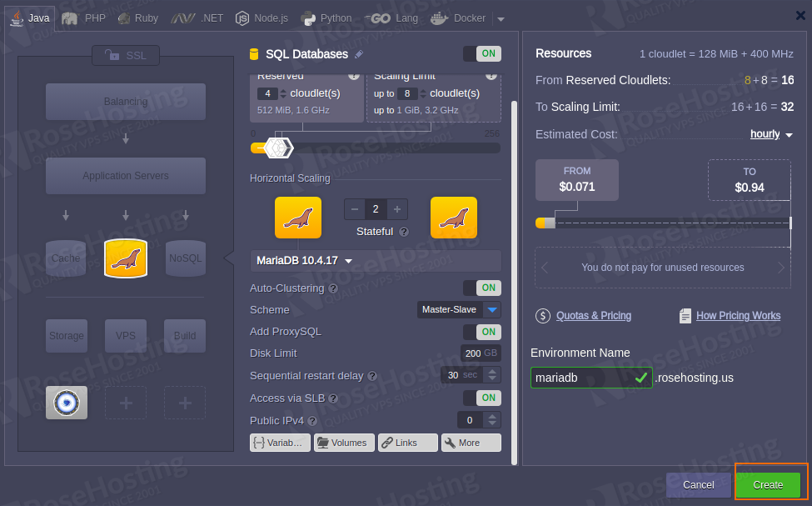The width and height of the screenshot is (812, 506).
Task: Click the NoSQL database cylinder icon
Action: 185,258
